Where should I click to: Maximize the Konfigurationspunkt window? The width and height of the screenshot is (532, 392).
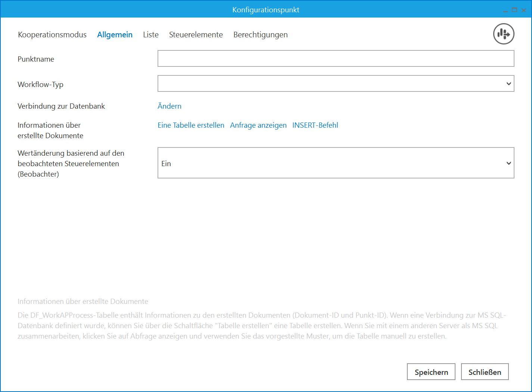tap(514, 10)
